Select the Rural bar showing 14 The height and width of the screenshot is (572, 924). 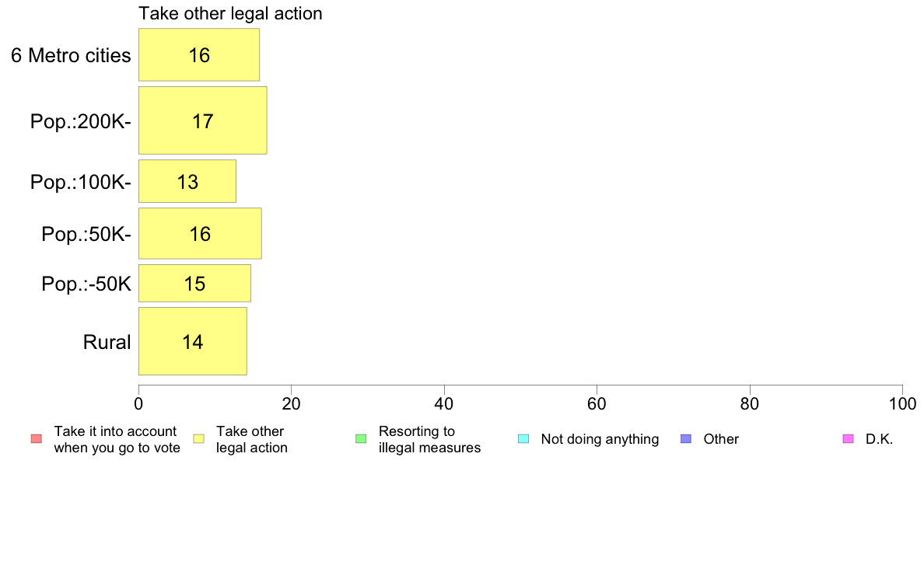point(193,341)
